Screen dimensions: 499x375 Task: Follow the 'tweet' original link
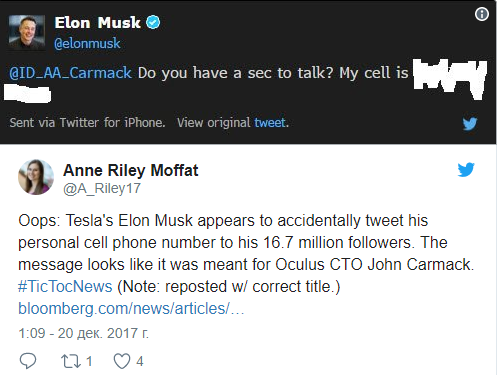[270, 123]
